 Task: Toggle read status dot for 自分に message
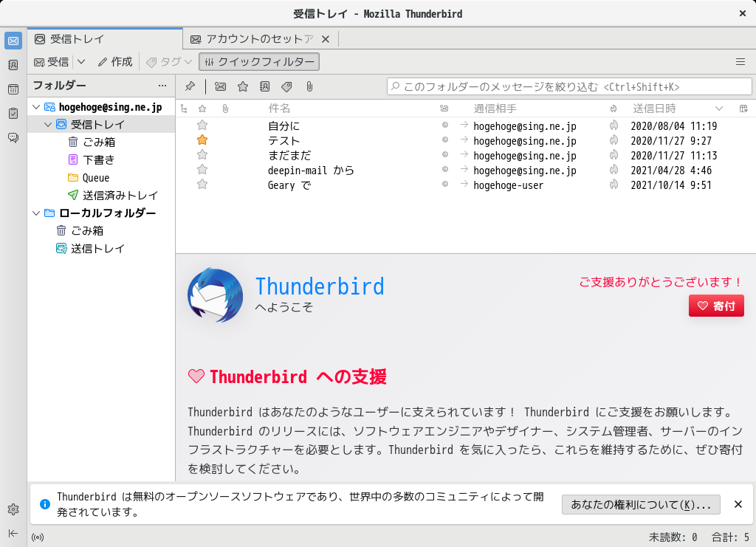click(445, 125)
